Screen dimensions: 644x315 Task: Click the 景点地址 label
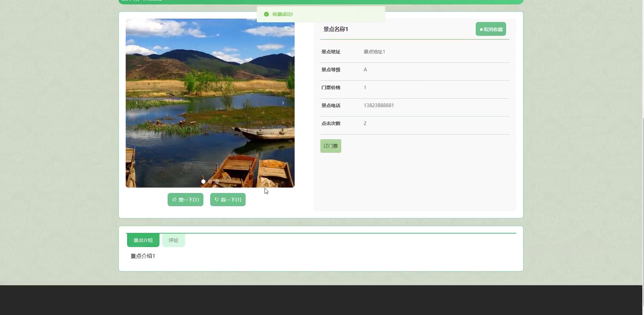pos(331,52)
